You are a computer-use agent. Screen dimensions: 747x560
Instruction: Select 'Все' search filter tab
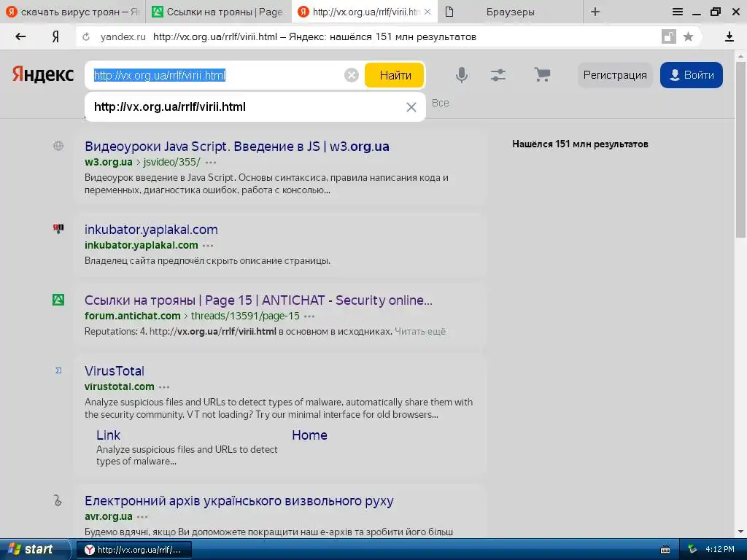(x=440, y=103)
